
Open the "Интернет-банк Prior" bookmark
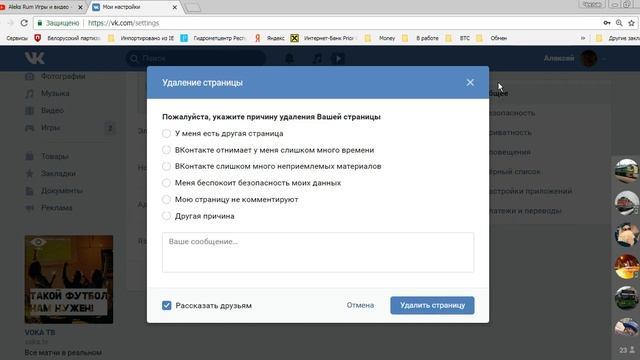pos(323,38)
